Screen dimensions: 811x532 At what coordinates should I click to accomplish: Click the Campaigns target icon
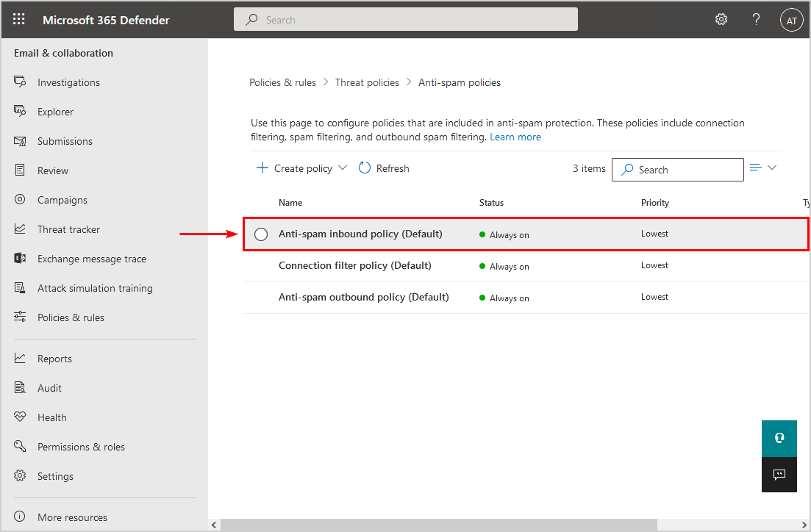[x=20, y=200]
